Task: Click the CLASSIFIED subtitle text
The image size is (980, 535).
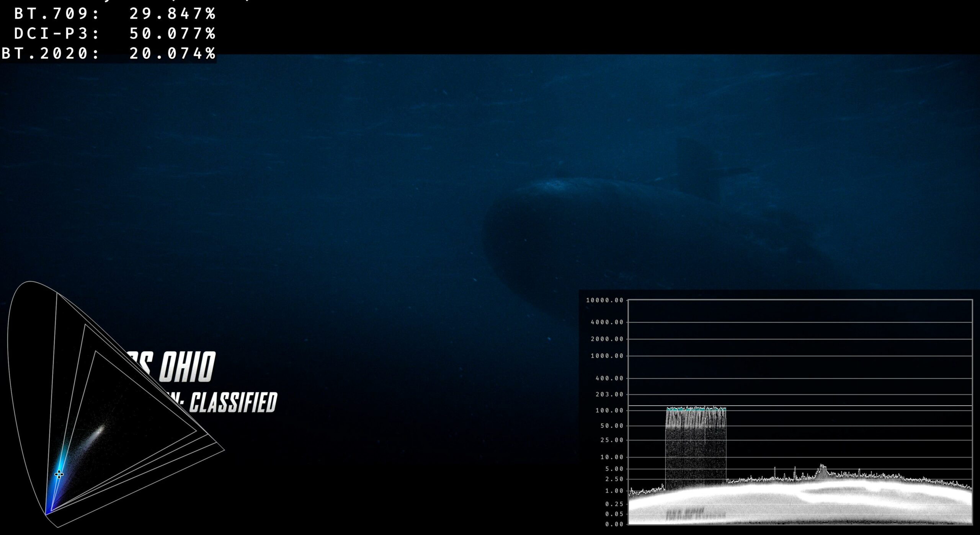Action: coord(233,403)
